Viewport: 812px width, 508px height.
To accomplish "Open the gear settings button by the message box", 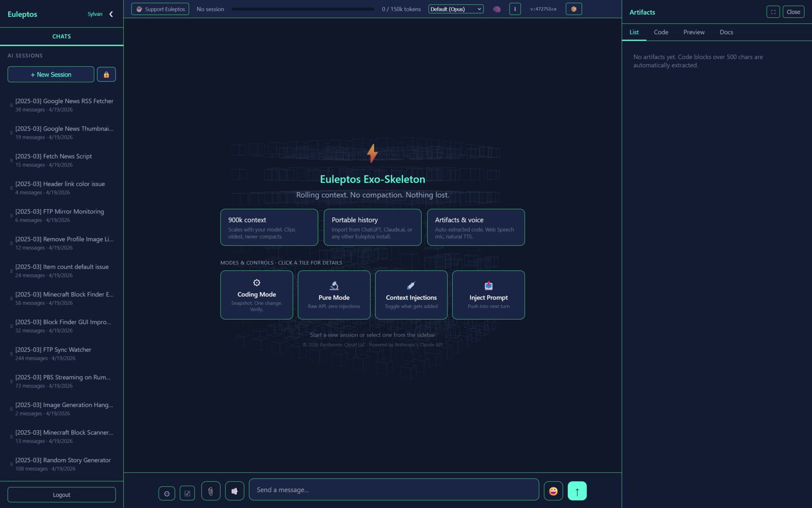I will [x=166, y=493].
